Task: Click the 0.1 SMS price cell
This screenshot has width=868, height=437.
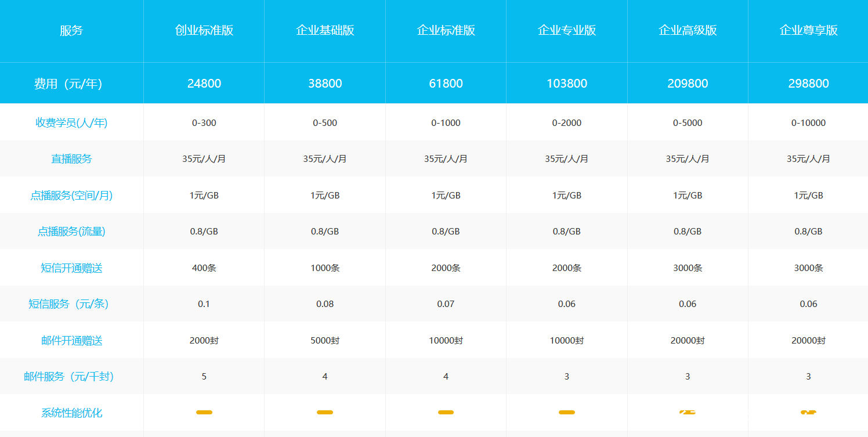Action: [204, 304]
